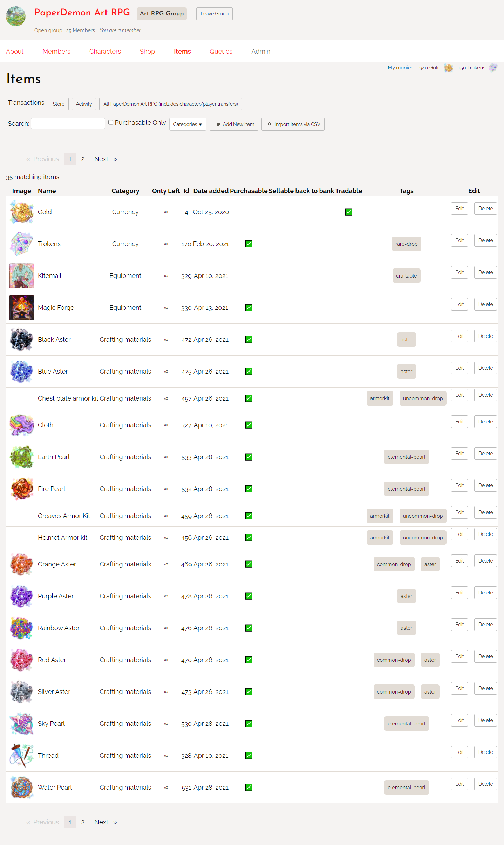
Task: Open the Water Pearl item thumbnail
Action: 21,787
